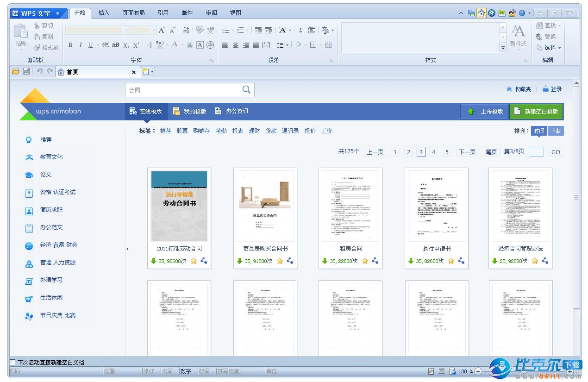This screenshot has height=382, width=588.
Task: Collapse the left category sidebar arrow
Action: [x=127, y=249]
